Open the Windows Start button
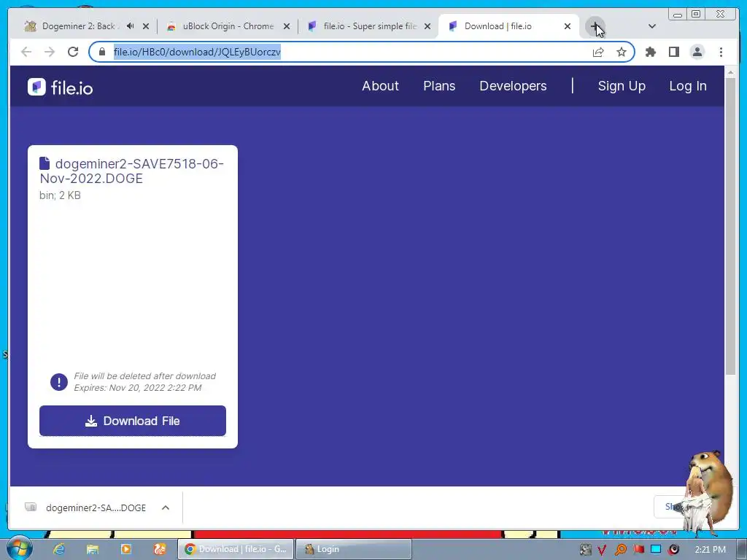The width and height of the screenshot is (747, 560). click(x=19, y=548)
